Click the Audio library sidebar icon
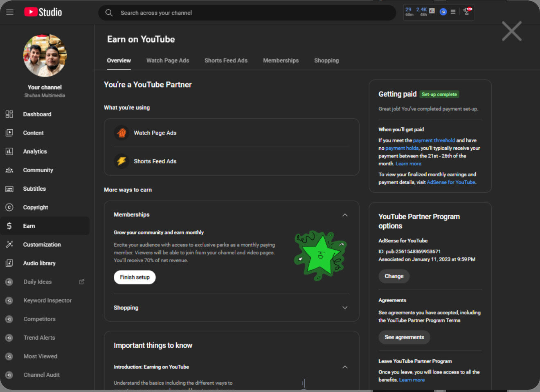 point(9,263)
